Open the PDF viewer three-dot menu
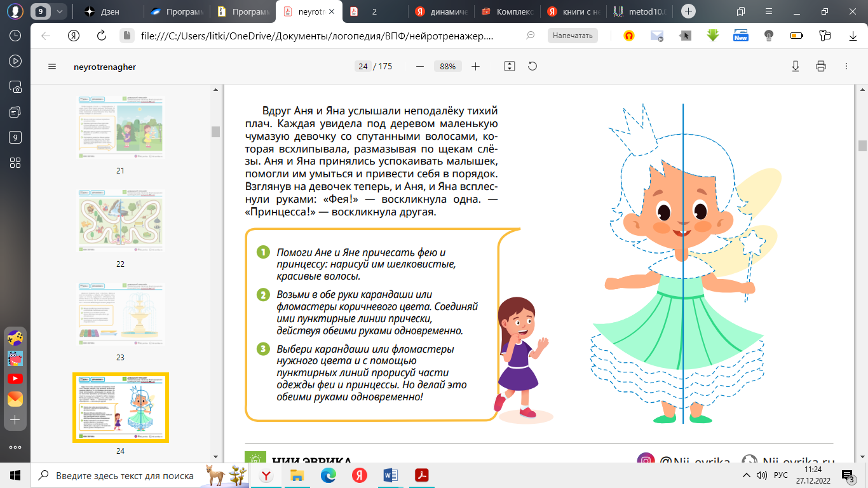Viewport: 868px width, 488px height. (x=846, y=66)
